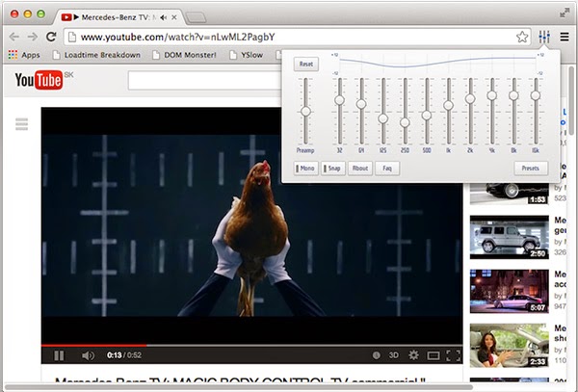Click the 1k band slider handle
The height and width of the screenshot is (392, 578).
(448, 106)
